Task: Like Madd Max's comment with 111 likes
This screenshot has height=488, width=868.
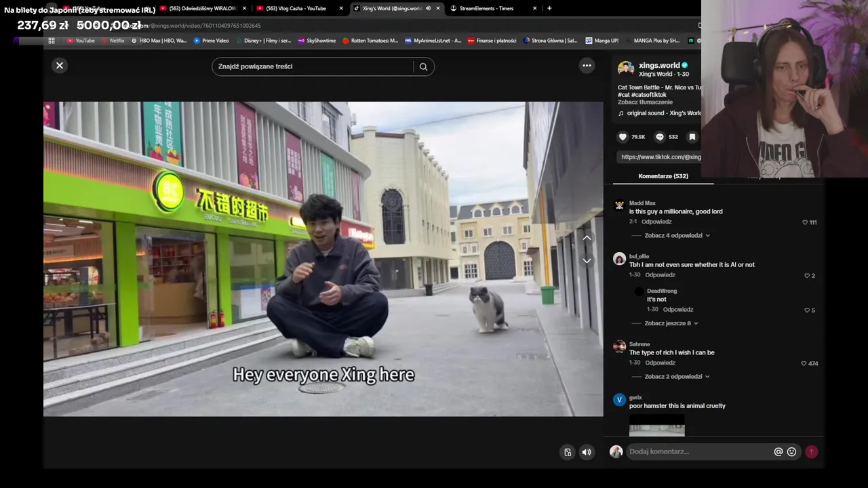Action: pos(806,222)
